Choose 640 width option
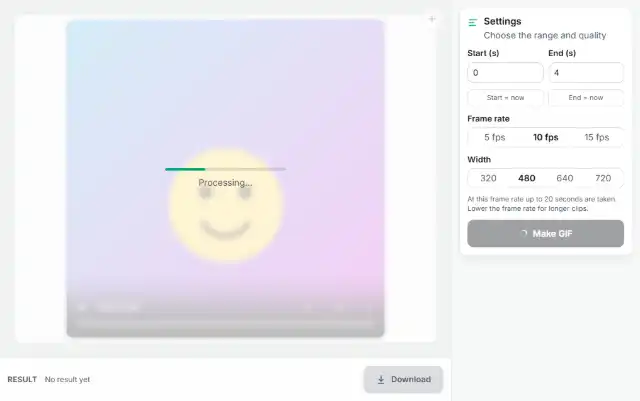The image size is (640, 401). (x=565, y=178)
